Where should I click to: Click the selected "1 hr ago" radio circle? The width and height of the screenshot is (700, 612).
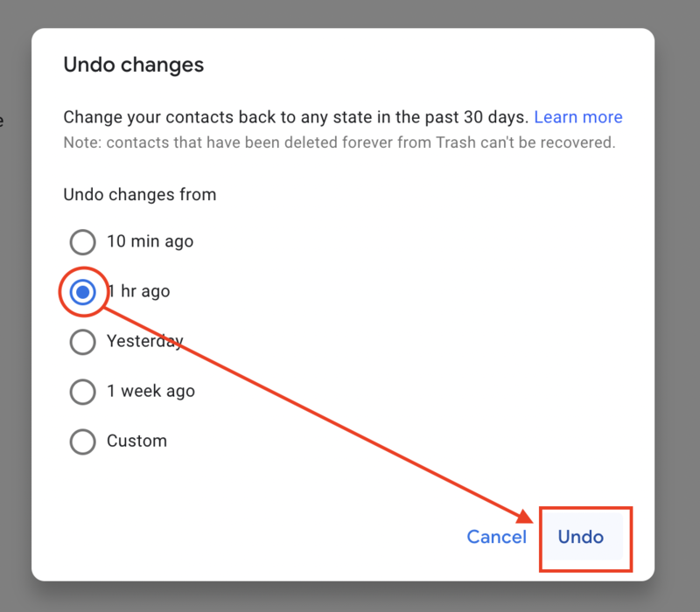click(x=82, y=292)
